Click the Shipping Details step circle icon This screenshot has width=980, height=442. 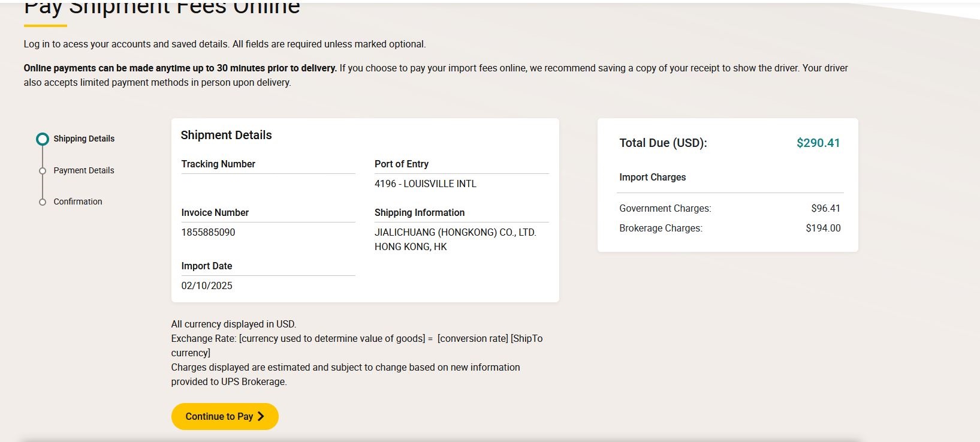pos(43,139)
